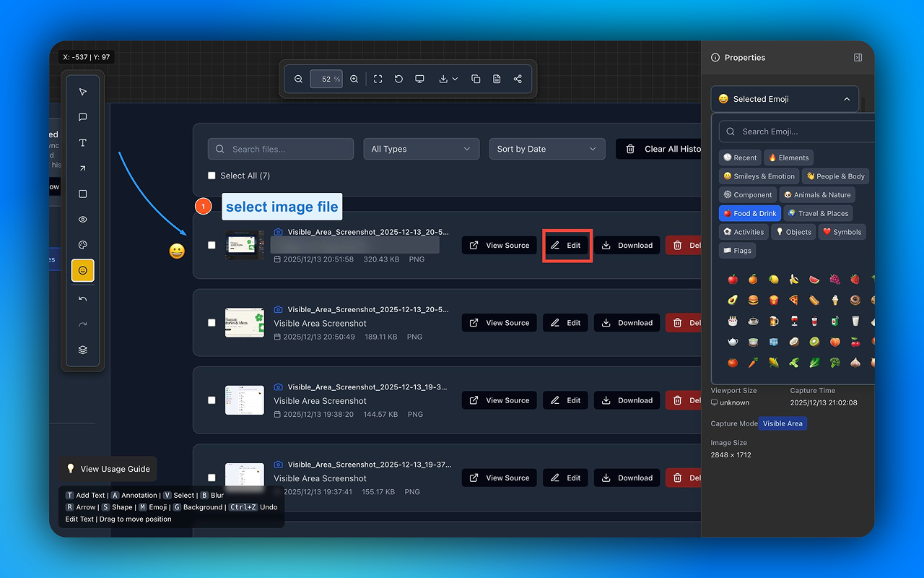924x578 pixels.
Task: Choose the eye-shaped Blur tool
Action: pos(83,220)
